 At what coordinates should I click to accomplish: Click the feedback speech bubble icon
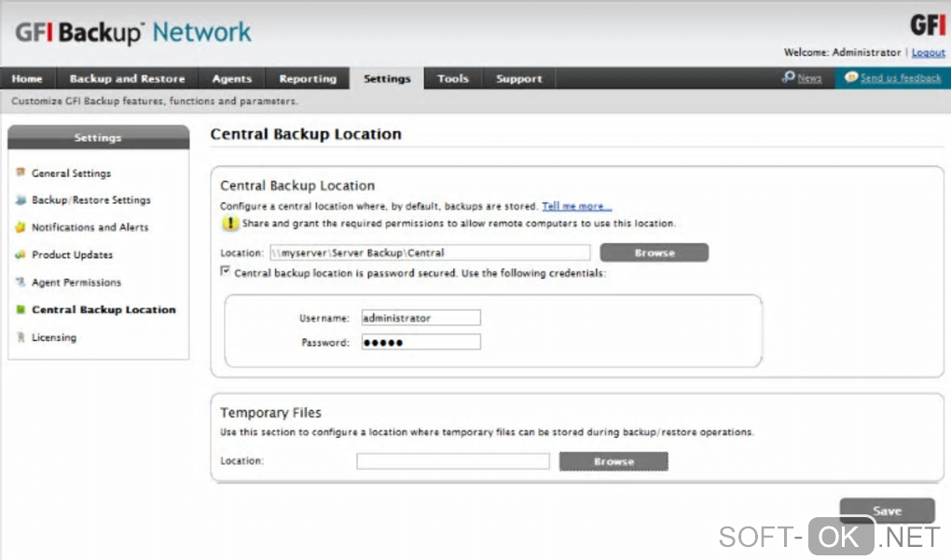click(851, 77)
